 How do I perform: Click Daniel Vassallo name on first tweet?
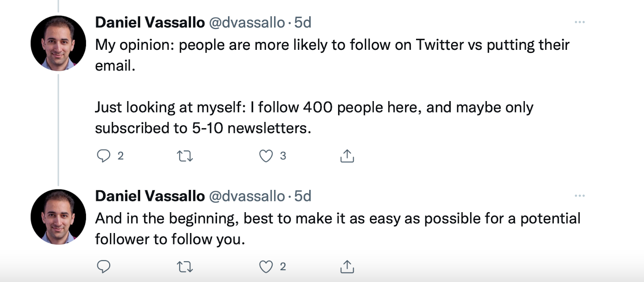click(150, 22)
